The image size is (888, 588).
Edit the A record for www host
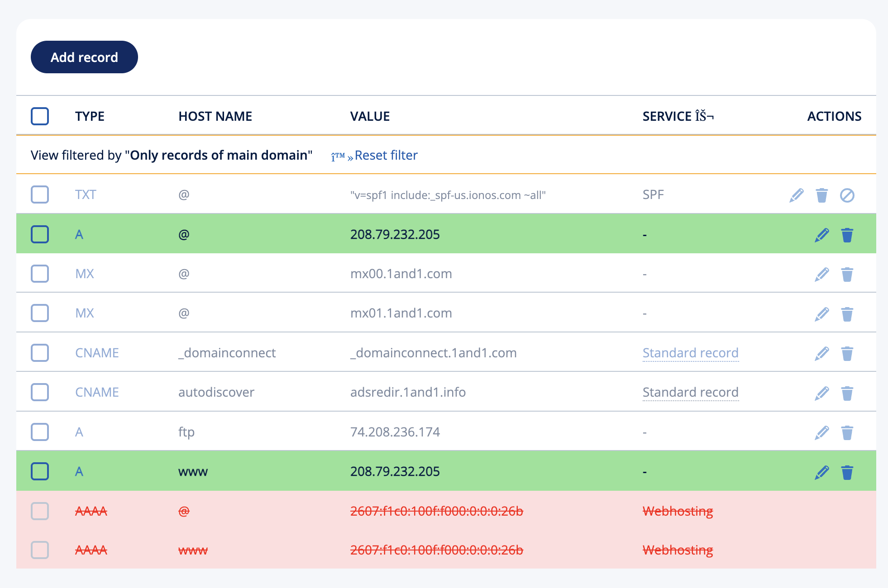(x=821, y=473)
